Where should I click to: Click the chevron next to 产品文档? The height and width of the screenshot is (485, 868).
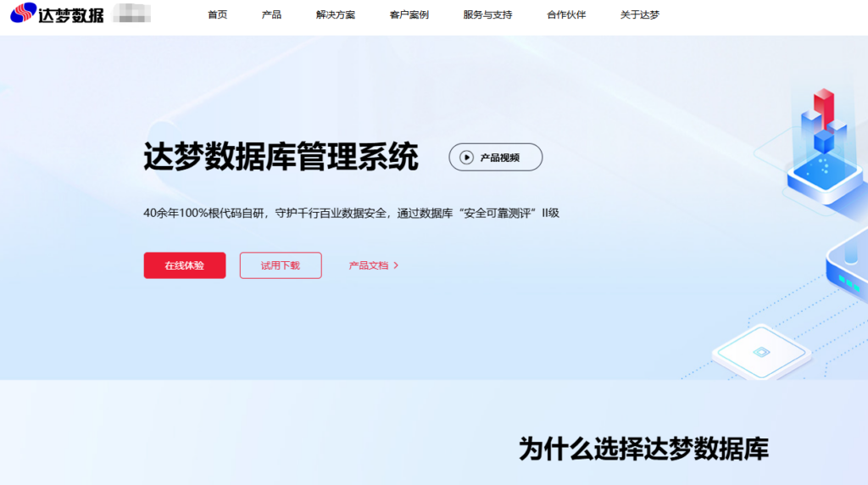(396, 265)
